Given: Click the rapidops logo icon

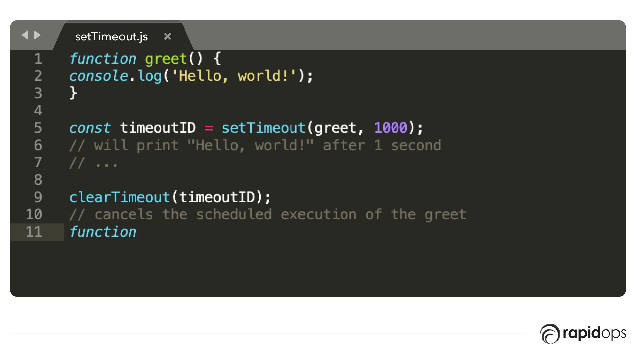Looking at the screenshot, I should (550, 334).
